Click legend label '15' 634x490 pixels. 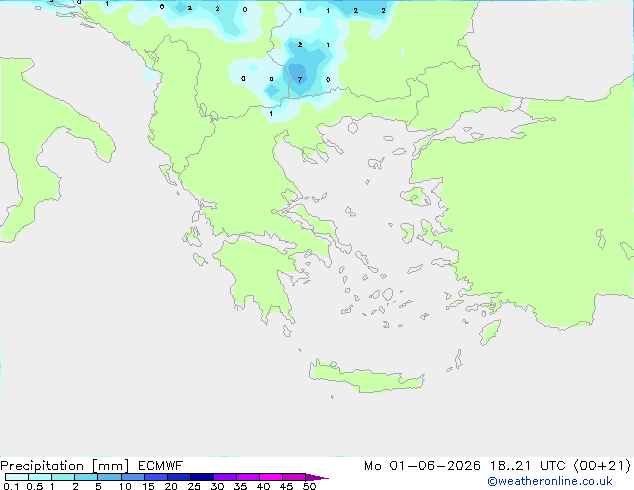[x=148, y=486]
